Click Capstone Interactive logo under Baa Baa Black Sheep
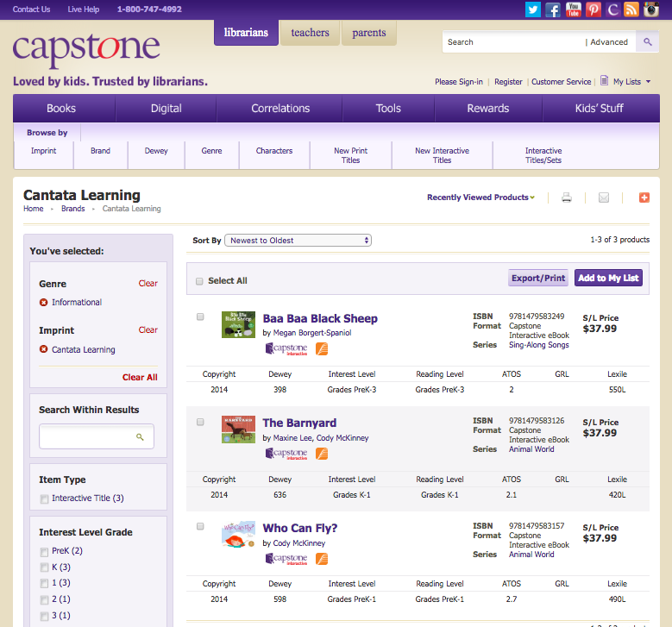 286,348
